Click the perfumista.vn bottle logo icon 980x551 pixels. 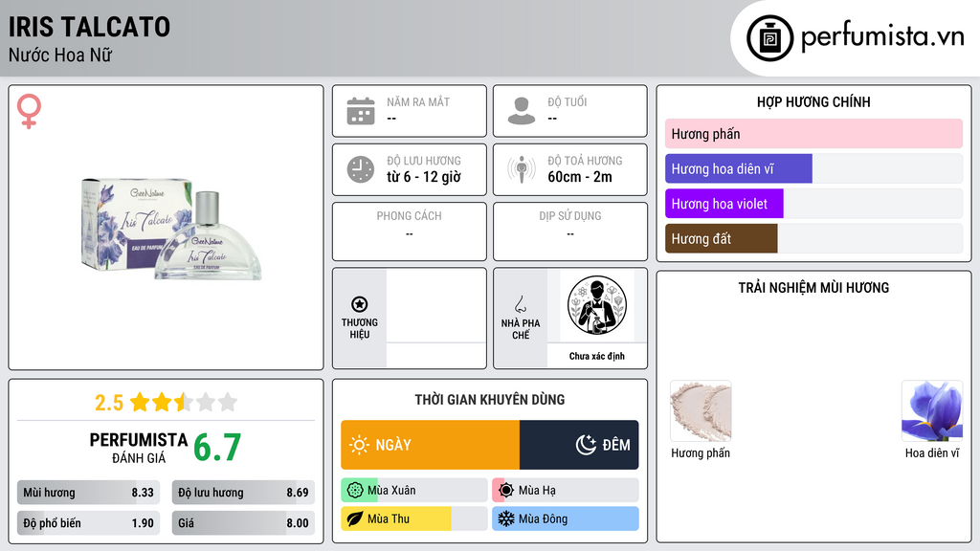(x=769, y=38)
